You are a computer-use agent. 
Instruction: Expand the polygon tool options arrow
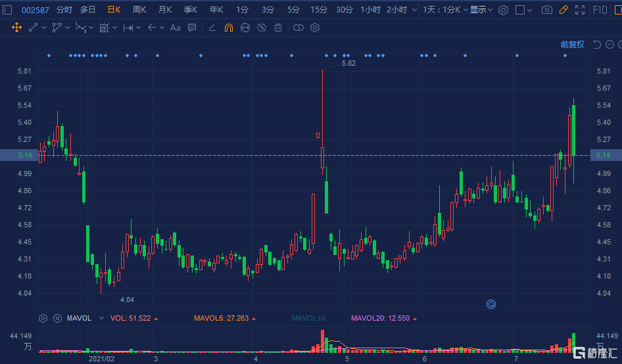point(68,28)
